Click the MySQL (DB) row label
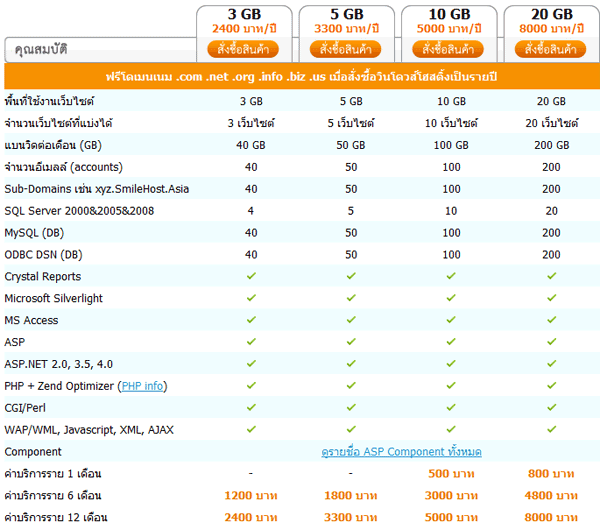 (x=34, y=233)
